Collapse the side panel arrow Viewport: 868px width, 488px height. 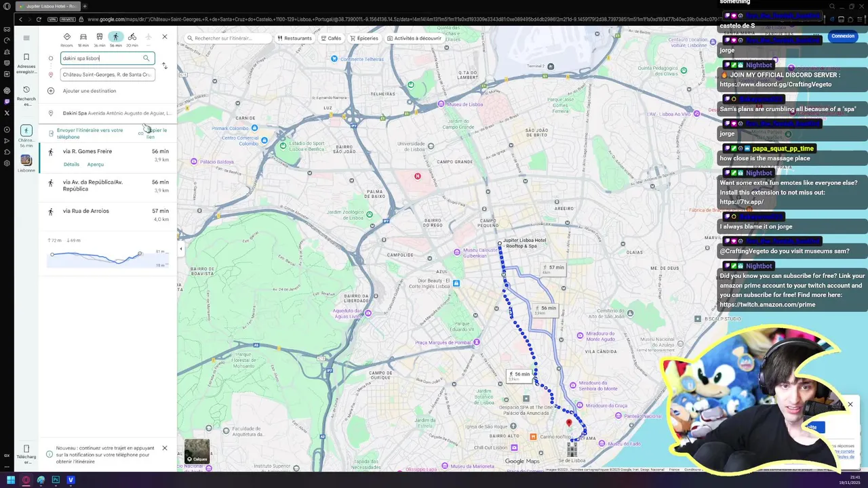coord(180,249)
